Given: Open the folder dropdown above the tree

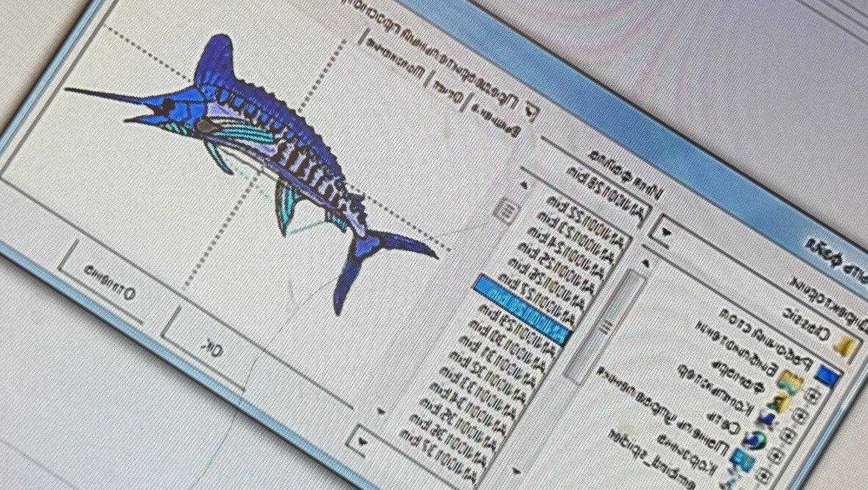Looking at the screenshot, I should (x=666, y=233).
